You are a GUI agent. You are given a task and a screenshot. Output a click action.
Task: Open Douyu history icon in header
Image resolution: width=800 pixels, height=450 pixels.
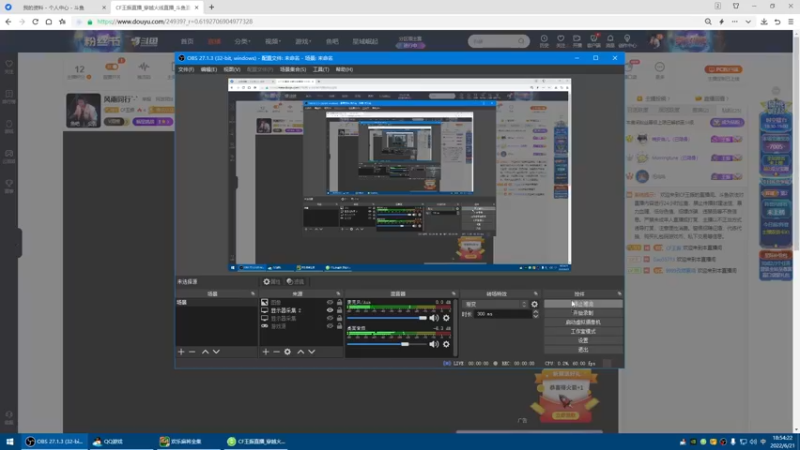[x=544, y=41]
